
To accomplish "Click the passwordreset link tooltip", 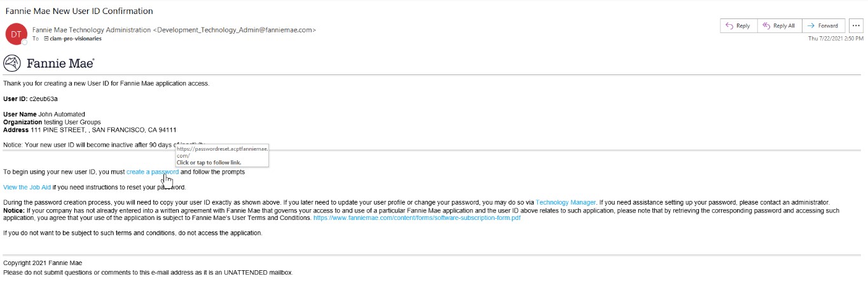I will click(222, 156).
